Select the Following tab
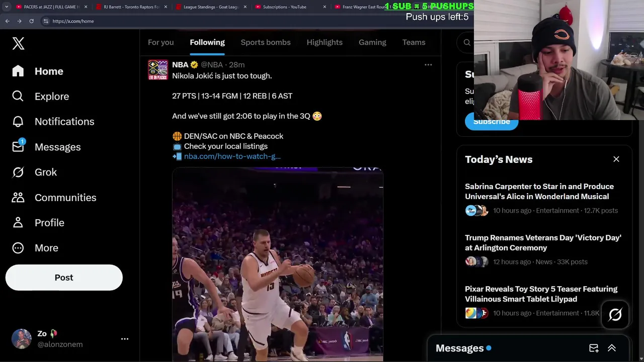Screen dimensions: 644x362 (207, 42)
